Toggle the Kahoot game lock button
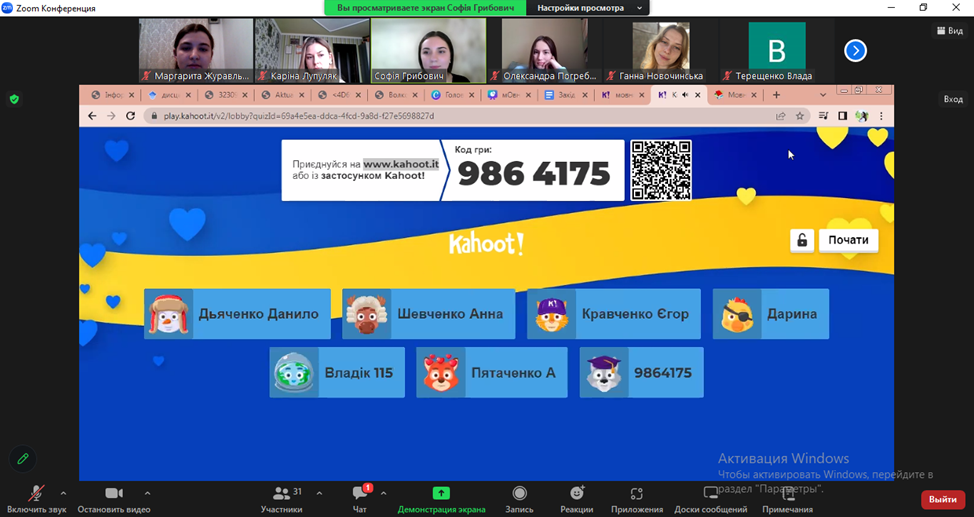This screenshot has width=974, height=517. click(x=801, y=240)
